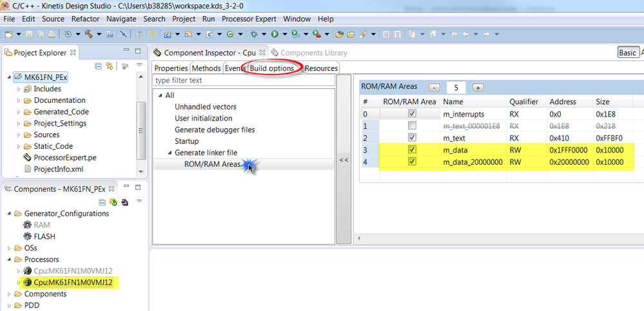The width and height of the screenshot is (644, 311).
Task: Toggle the m_text row checkbox
Action: (412, 137)
